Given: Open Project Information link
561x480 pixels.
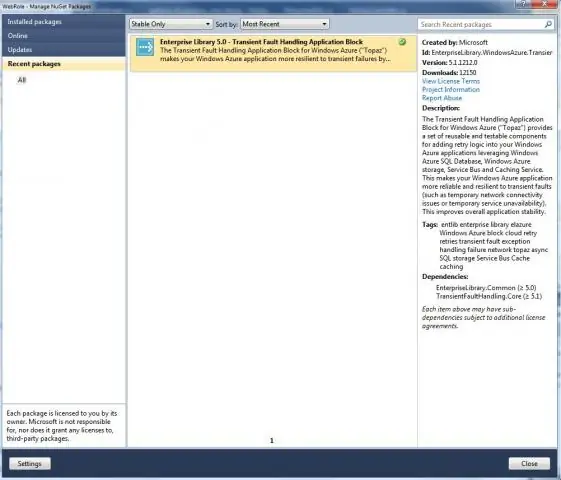Looking at the screenshot, I should click(x=451, y=89).
